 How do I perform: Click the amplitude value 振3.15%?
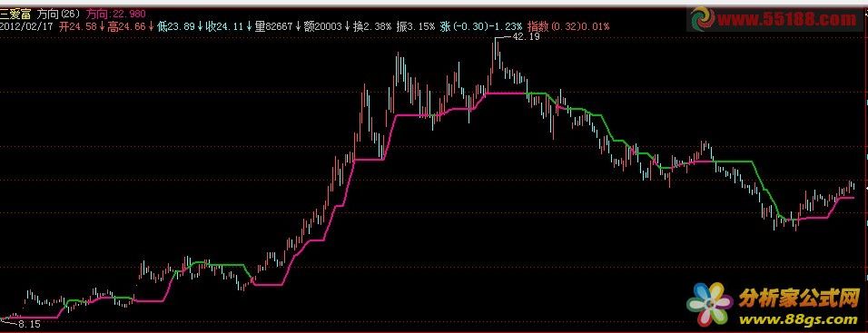tap(416, 26)
